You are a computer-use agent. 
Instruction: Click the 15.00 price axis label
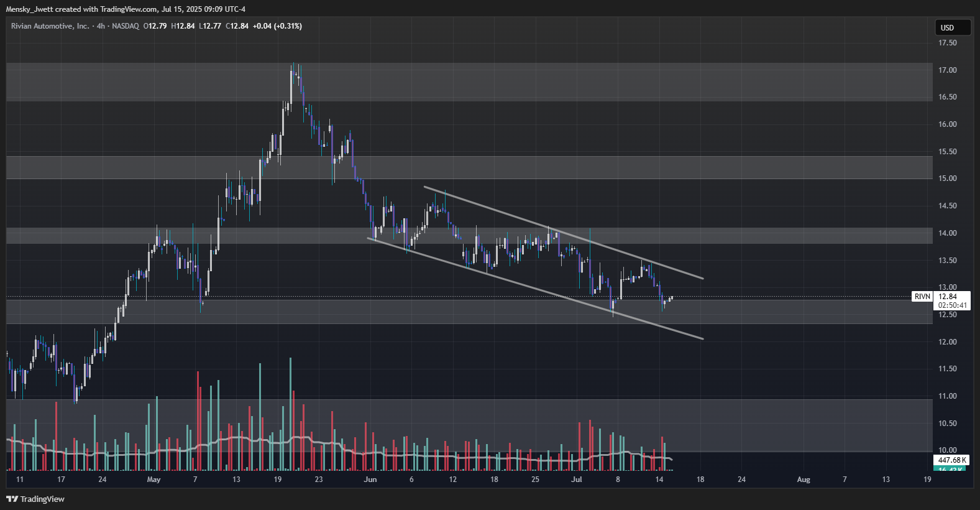948,178
